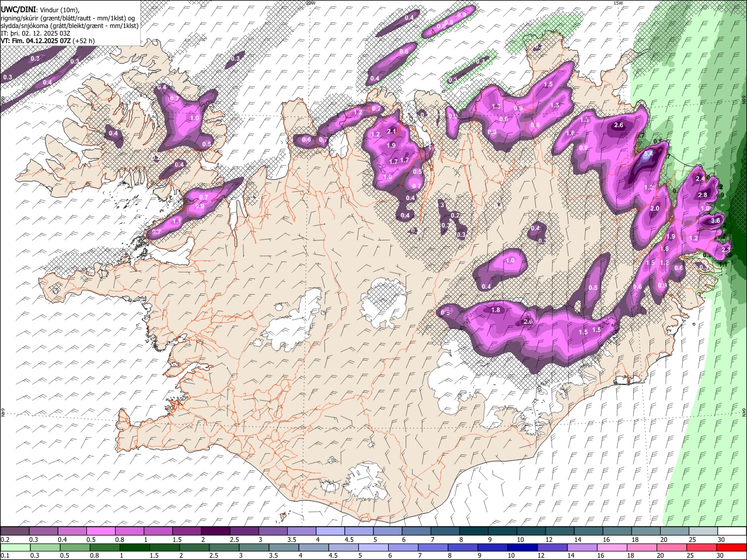Select the darkest purple swatch labeled 2
Screen dimensions: 747x560
point(215,531)
